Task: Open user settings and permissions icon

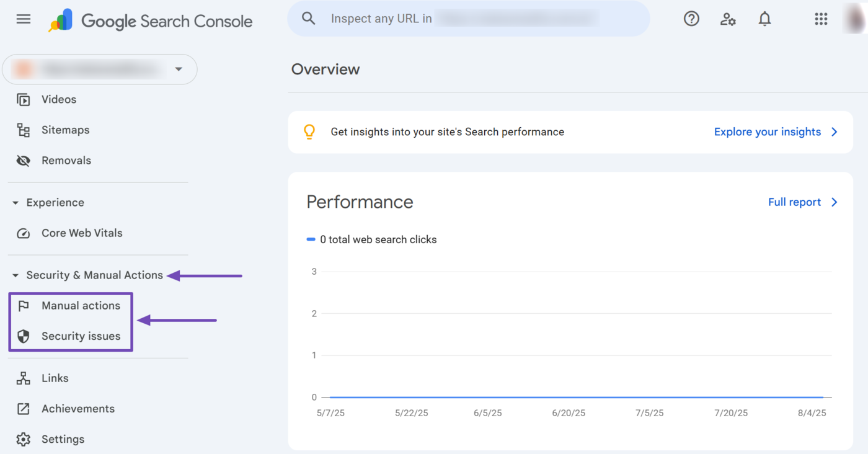Action: point(728,19)
